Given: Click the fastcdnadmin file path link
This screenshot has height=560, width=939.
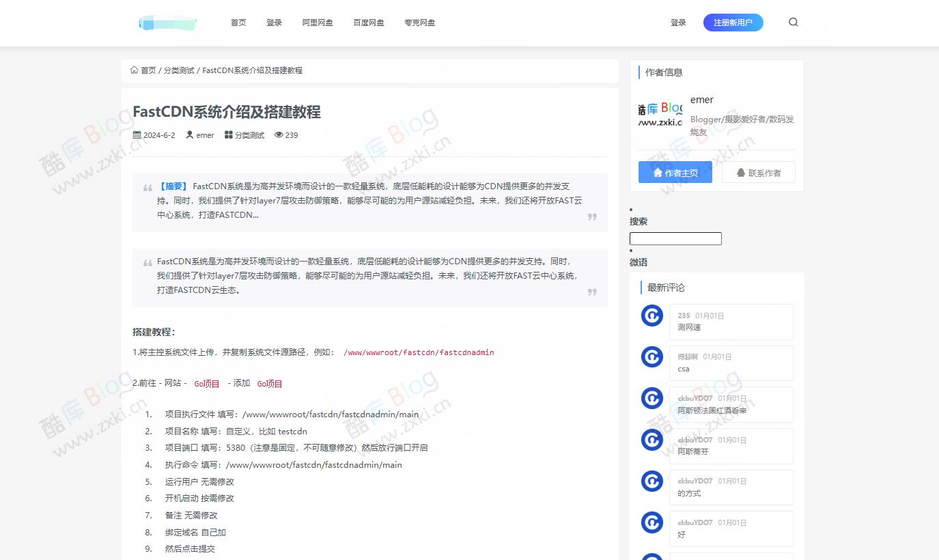Looking at the screenshot, I should tap(418, 352).
